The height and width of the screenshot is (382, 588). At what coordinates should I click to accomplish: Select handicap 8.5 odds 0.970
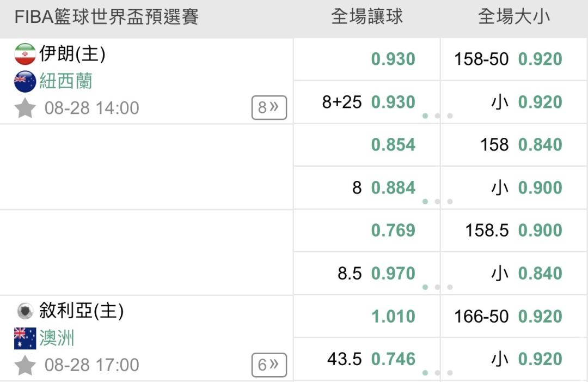tap(366, 273)
